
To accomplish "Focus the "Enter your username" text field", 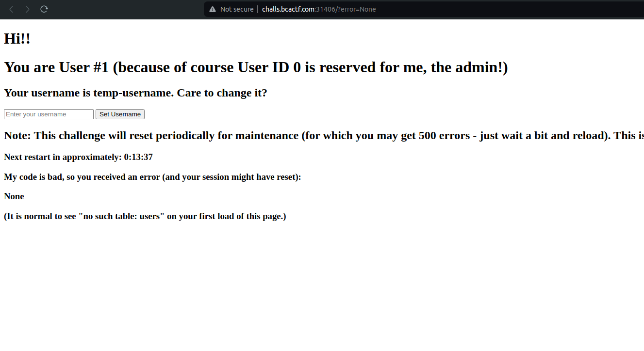I will (49, 114).
